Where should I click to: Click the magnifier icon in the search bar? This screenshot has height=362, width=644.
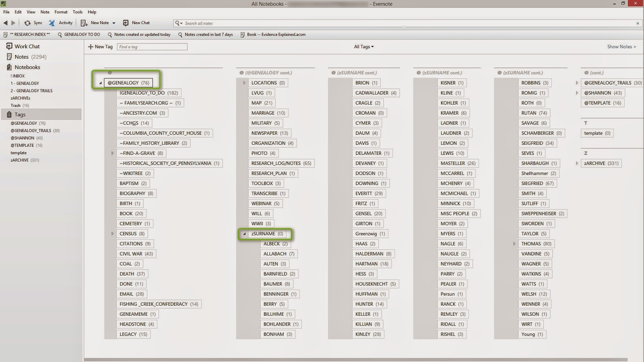pos(178,23)
